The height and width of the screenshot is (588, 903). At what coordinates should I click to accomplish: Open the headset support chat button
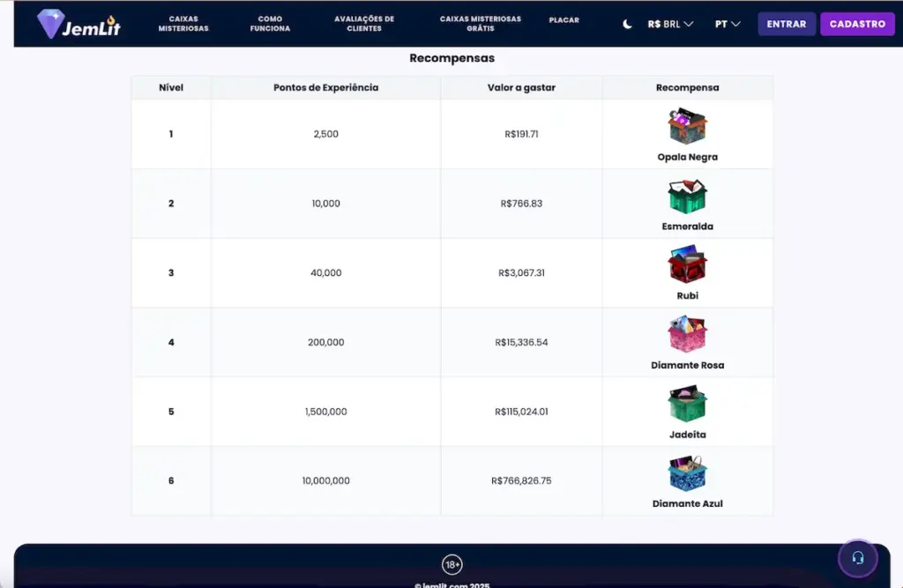(857, 558)
